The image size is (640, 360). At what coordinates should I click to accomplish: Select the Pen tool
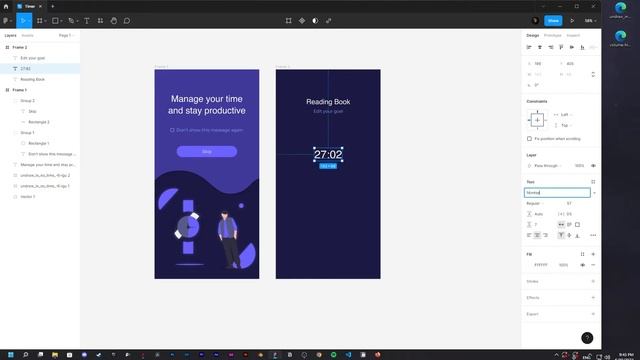click(x=71, y=20)
